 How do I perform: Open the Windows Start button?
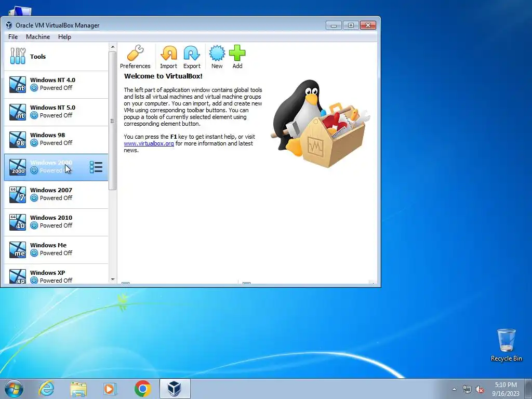(14, 389)
